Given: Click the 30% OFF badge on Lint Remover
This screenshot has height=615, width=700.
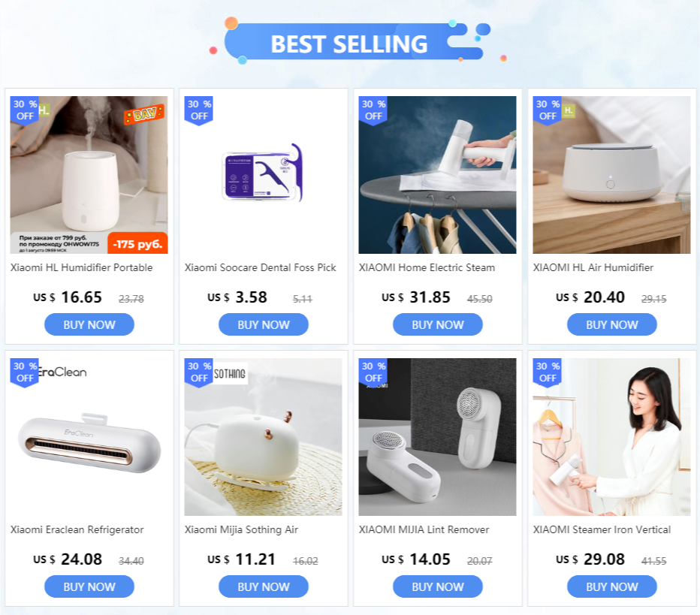Looking at the screenshot, I should [x=373, y=372].
